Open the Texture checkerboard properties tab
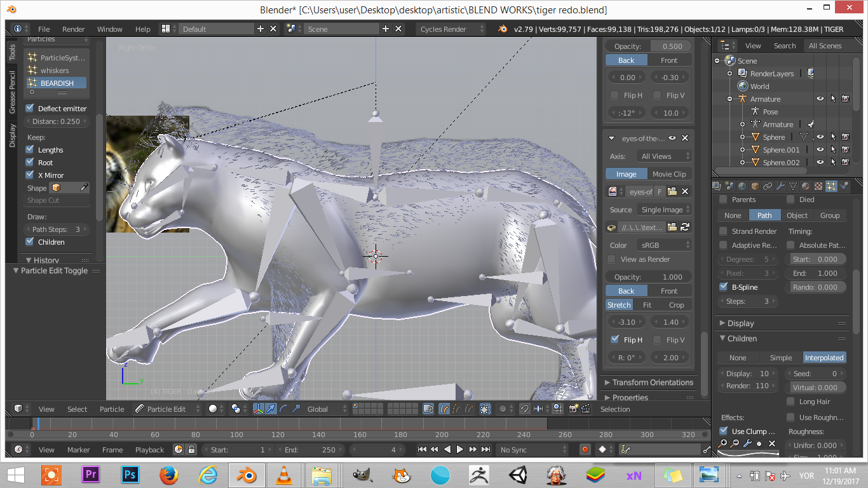 (818, 186)
